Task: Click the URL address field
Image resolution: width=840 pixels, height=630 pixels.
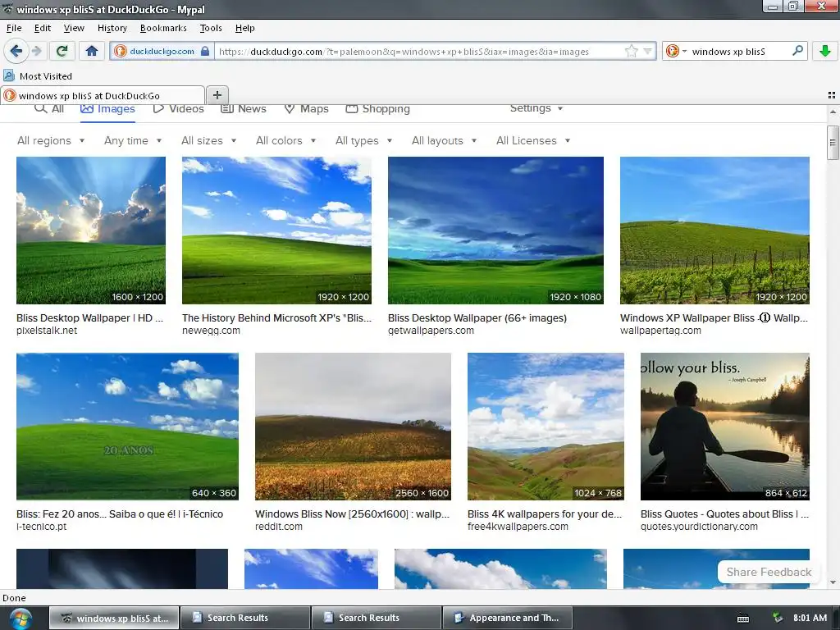Action: coord(418,52)
